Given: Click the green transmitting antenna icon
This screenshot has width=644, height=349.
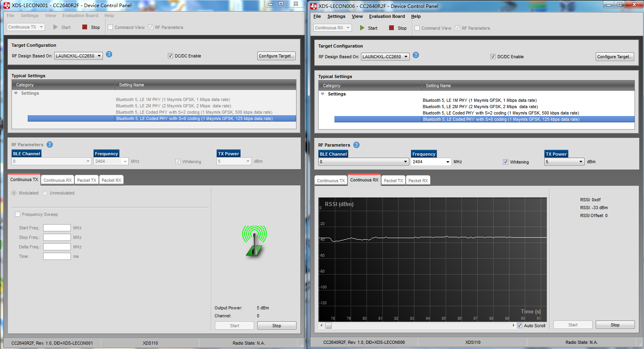Looking at the screenshot, I should (x=255, y=240).
